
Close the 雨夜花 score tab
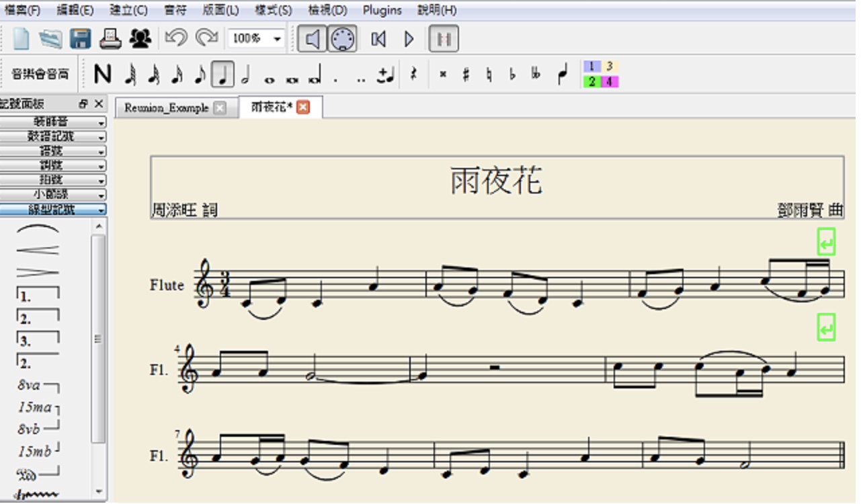point(303,108)
